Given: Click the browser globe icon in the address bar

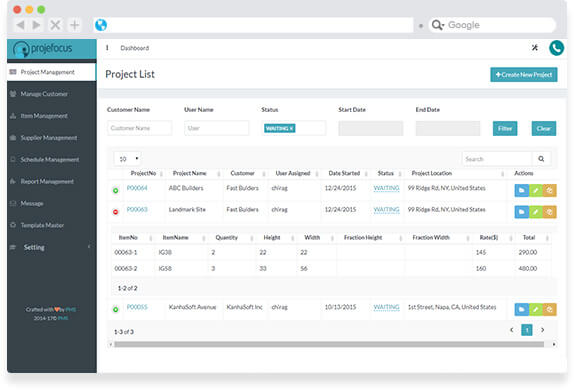Looking at the screenshot, I should [101, 25].
